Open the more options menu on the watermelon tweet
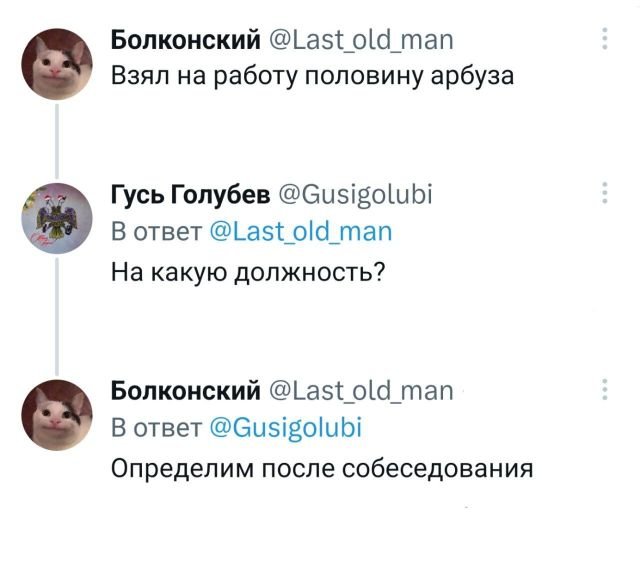This screenshot has width=640, height=561. point(604,39)
